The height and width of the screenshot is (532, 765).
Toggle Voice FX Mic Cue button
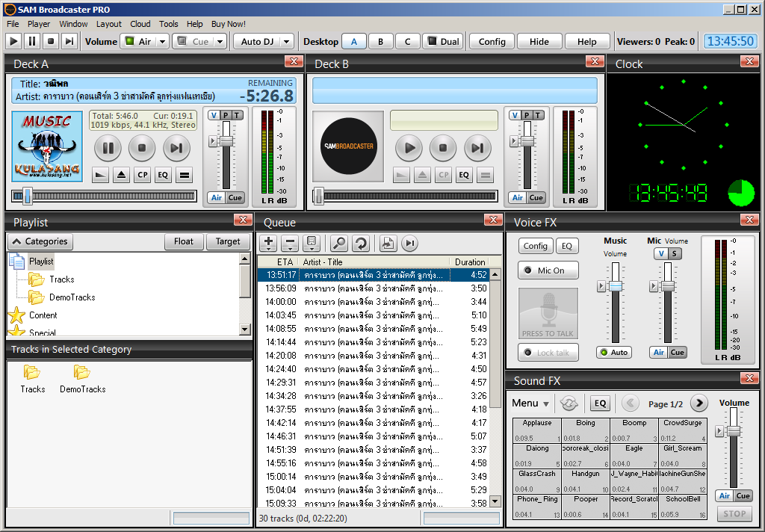(x=677, y=353)
